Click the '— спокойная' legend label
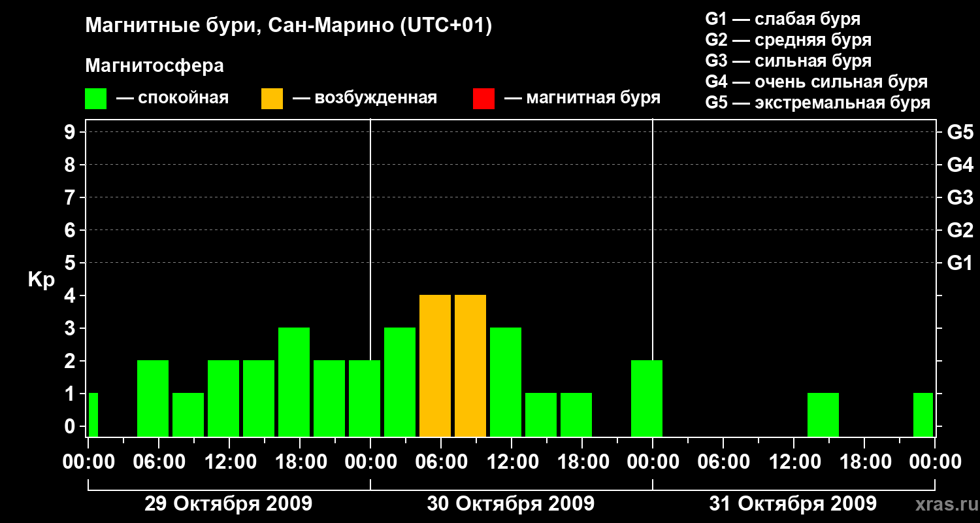Image resolution: width=980 pixels, height=523 pixels. coord(172,98)
